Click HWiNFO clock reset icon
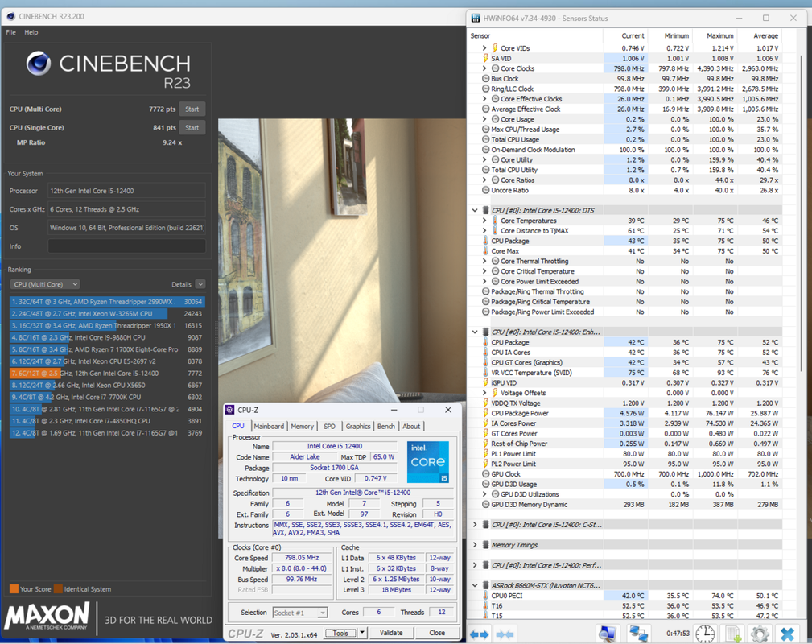812x644 pixels. 704,633
